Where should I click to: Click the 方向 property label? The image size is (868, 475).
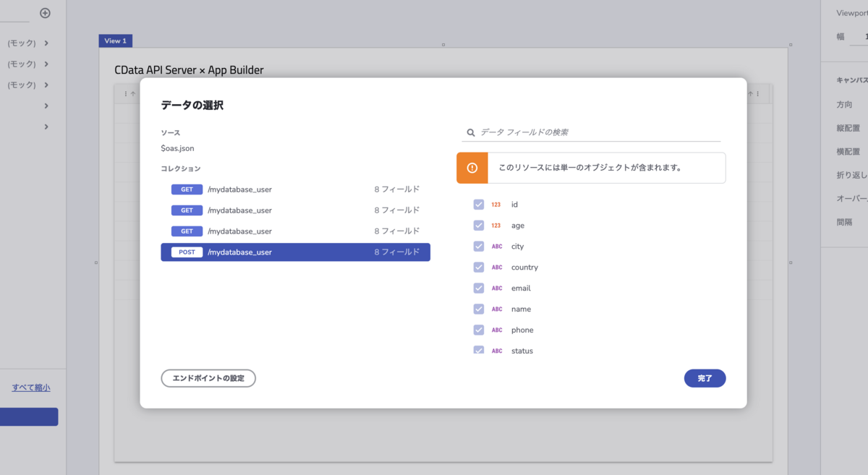[x=844, y=105]
